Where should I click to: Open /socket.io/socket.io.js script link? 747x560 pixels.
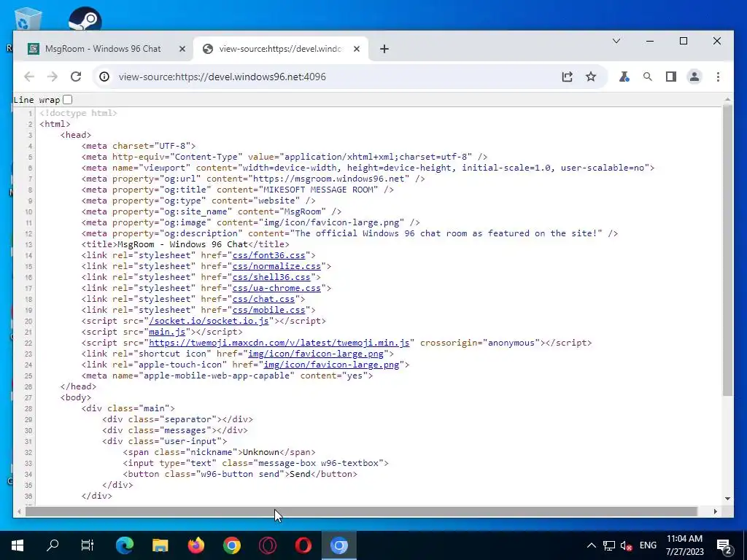209,321
